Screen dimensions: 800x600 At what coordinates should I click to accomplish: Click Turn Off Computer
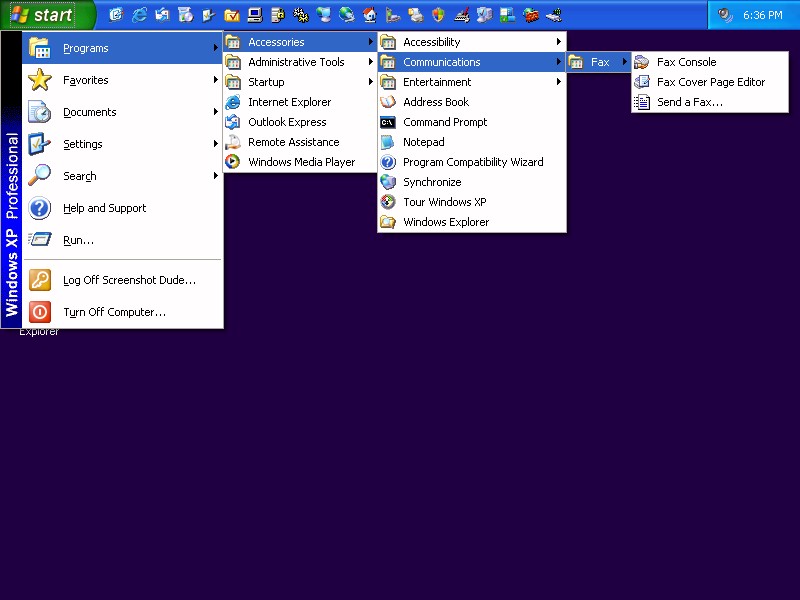[114, 312]
